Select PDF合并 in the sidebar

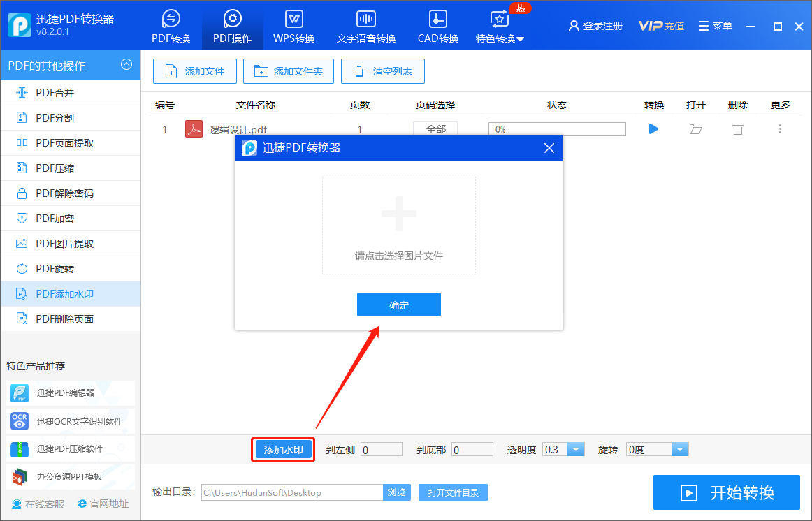(71, 93)
